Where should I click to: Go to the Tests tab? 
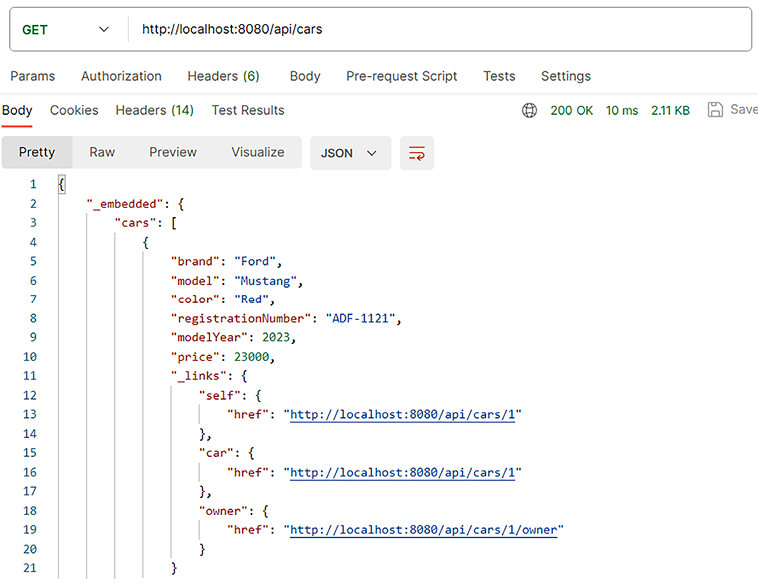(499, 76)
